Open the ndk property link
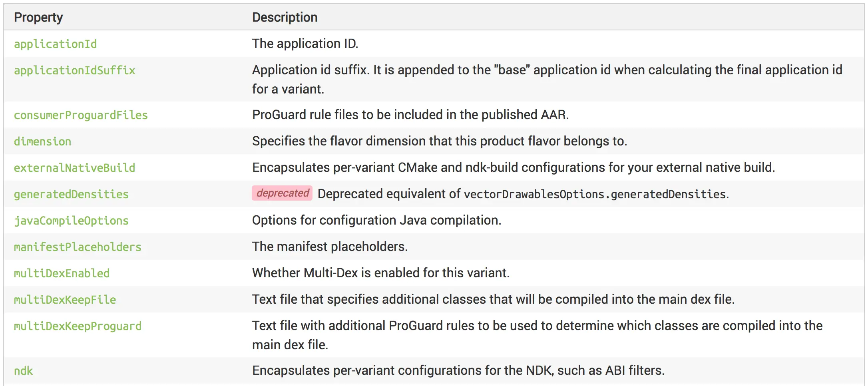This screenshot has width=868, height=386. coord(24,371)
